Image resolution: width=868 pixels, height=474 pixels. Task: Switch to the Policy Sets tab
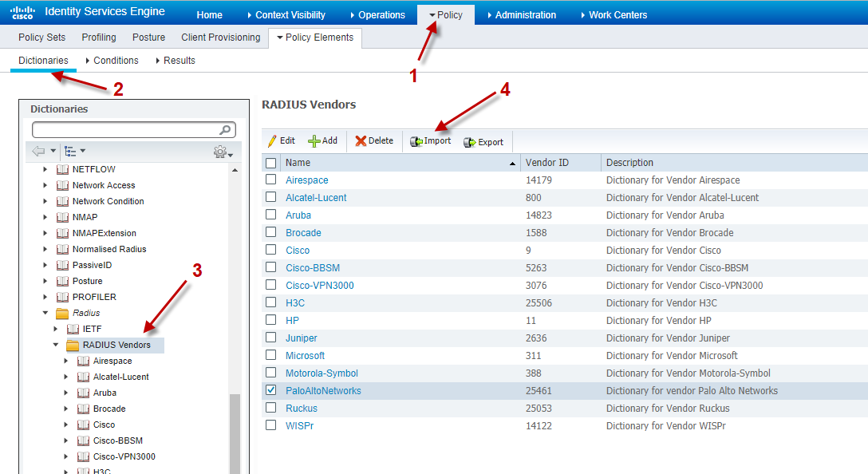tap(41, 37)
